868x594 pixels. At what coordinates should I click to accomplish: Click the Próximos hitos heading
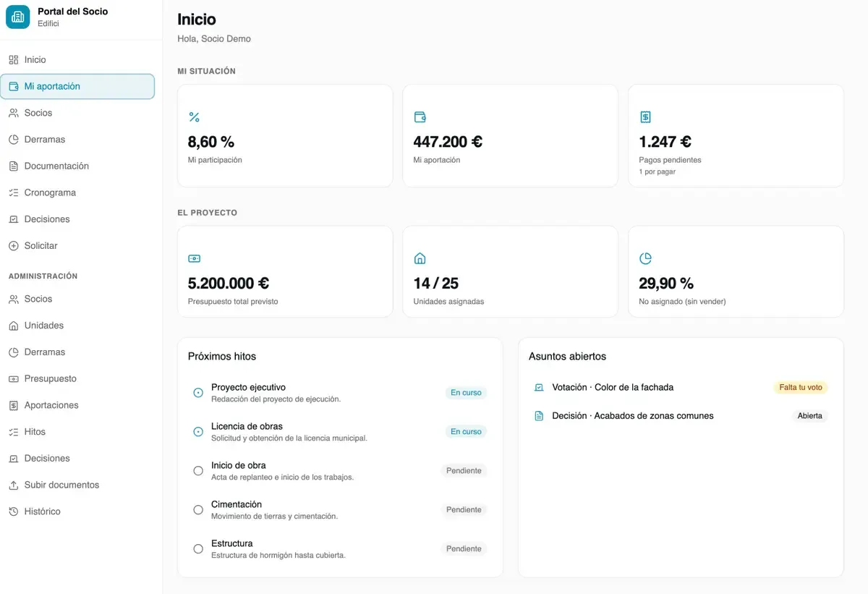pos(222,357)
